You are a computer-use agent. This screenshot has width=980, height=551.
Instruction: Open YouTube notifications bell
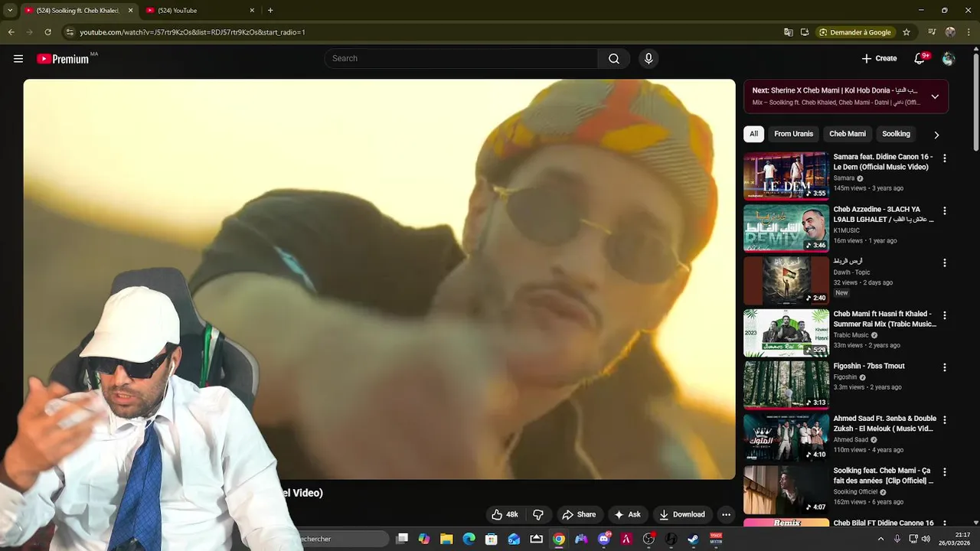(920, 58)
